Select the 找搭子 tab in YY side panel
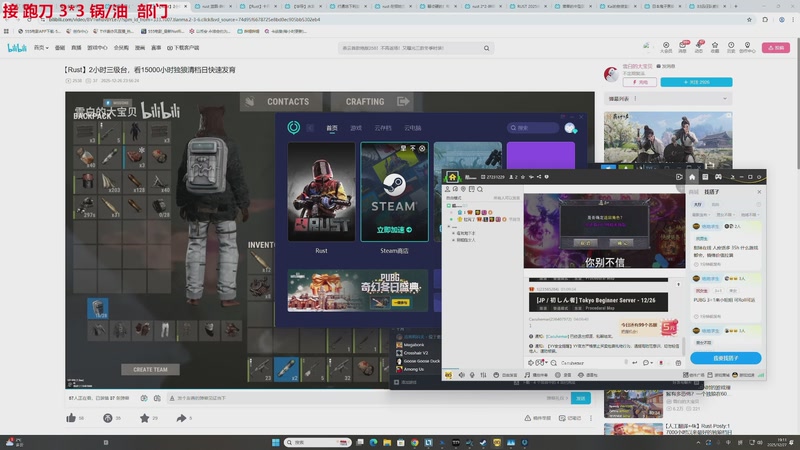Screen dimensions: 800x450 [711, 192]
